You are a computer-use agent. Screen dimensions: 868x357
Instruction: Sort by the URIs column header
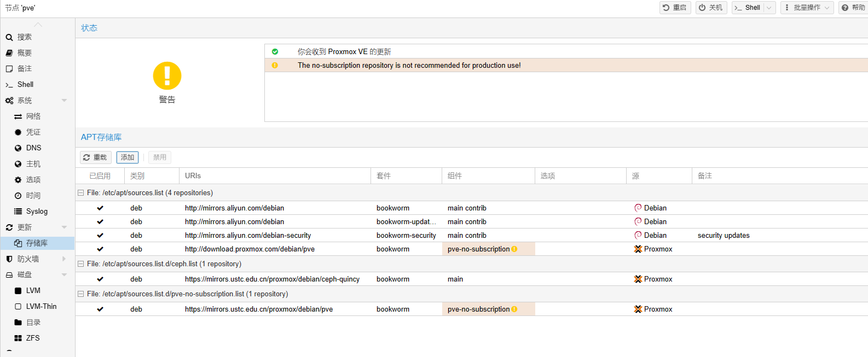(275, 176)
